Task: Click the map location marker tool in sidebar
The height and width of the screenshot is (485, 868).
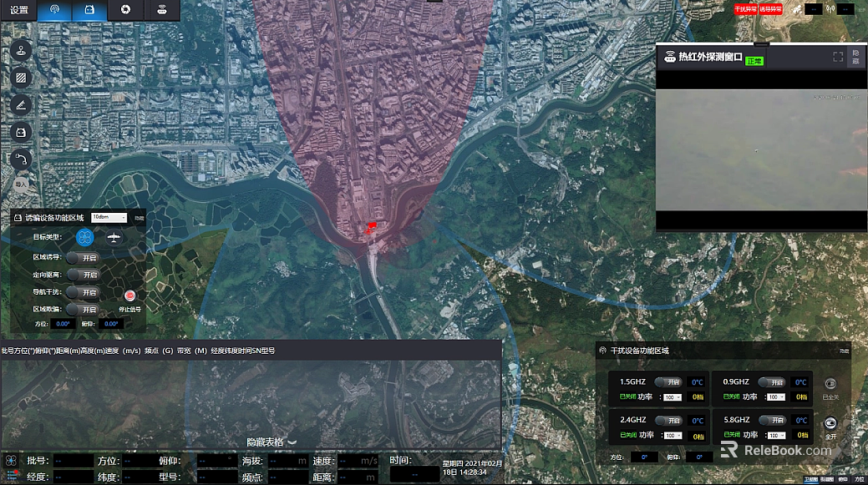Action: pos(21,52)
